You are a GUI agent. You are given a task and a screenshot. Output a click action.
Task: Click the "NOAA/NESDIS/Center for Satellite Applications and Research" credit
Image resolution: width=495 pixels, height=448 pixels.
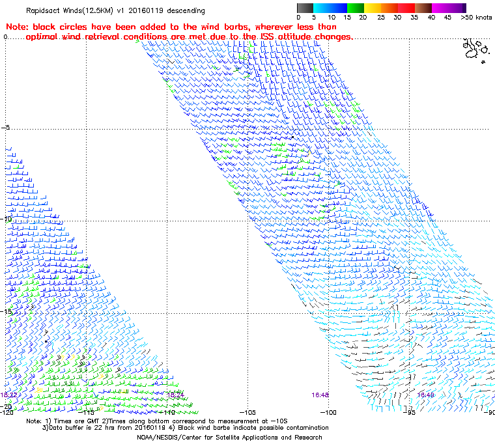[229, 438]
